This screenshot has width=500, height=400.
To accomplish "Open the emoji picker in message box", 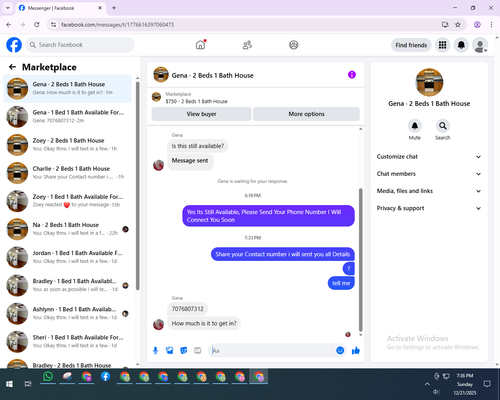I will pyautogui.click(x=340, y=350).
